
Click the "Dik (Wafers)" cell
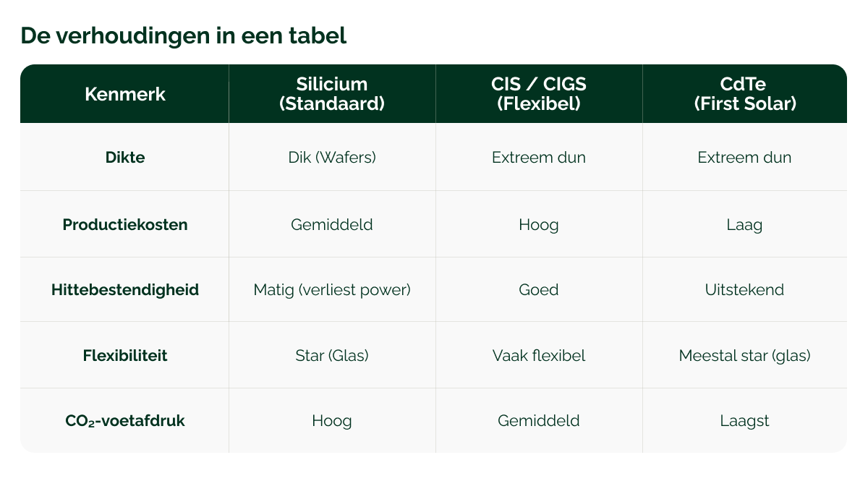click(332, 157)
